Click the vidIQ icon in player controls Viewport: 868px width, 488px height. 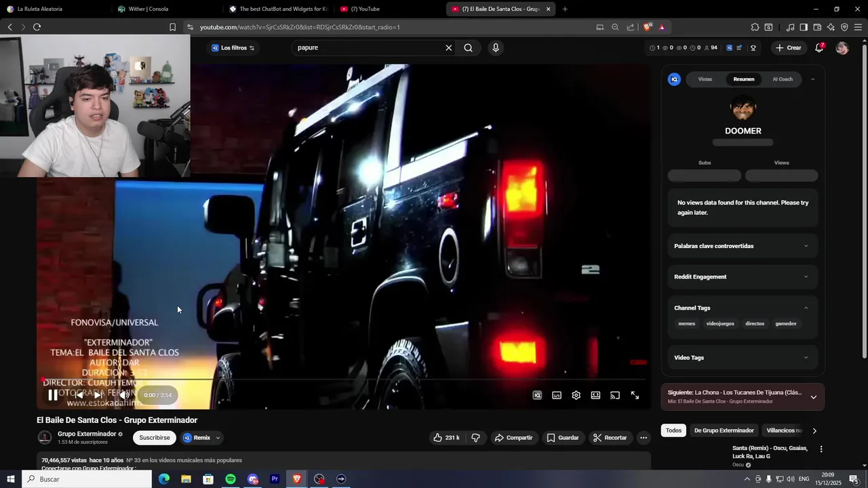pos(537,395)
